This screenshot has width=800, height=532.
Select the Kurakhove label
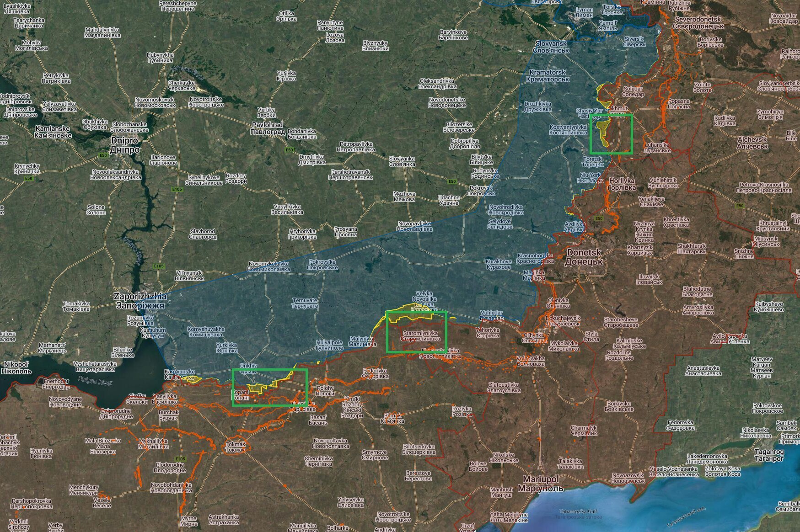[x=499, y=264]
